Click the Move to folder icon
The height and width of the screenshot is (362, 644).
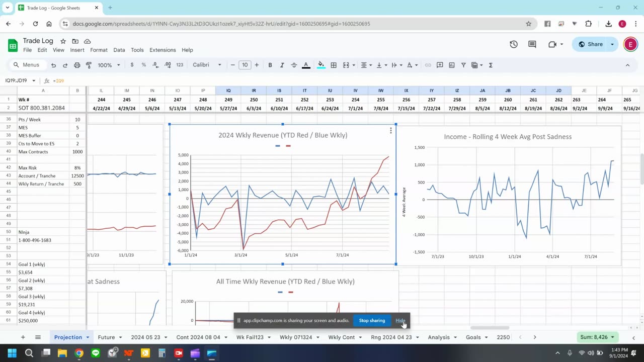tap(75, 41)
